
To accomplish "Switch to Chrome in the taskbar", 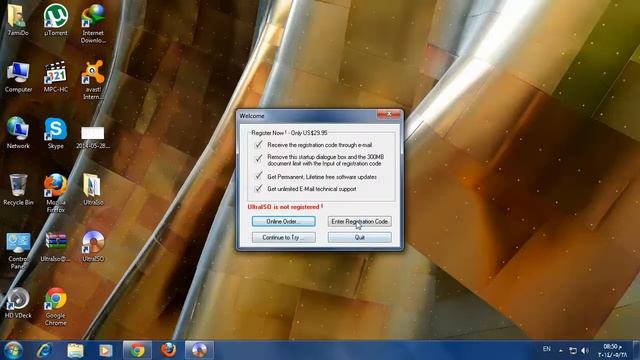I will [137, 350].
